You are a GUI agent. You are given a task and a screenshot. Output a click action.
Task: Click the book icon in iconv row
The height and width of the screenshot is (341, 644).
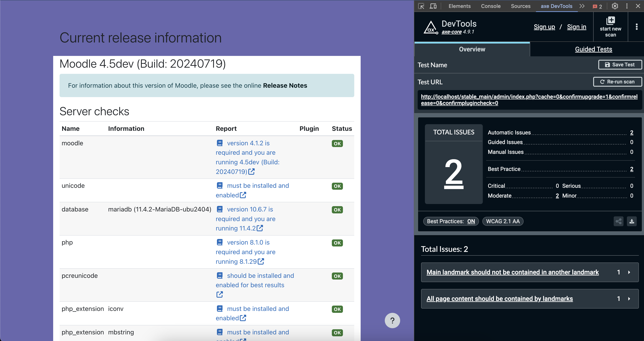(x=220, y=309)
